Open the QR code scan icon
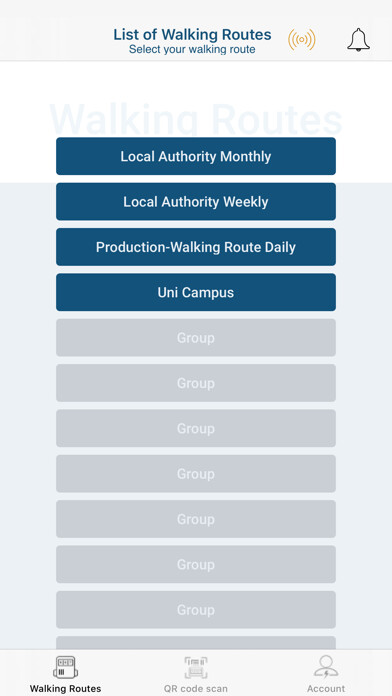Viewport: 392px width, 696px height. click(x=196, y=668)
